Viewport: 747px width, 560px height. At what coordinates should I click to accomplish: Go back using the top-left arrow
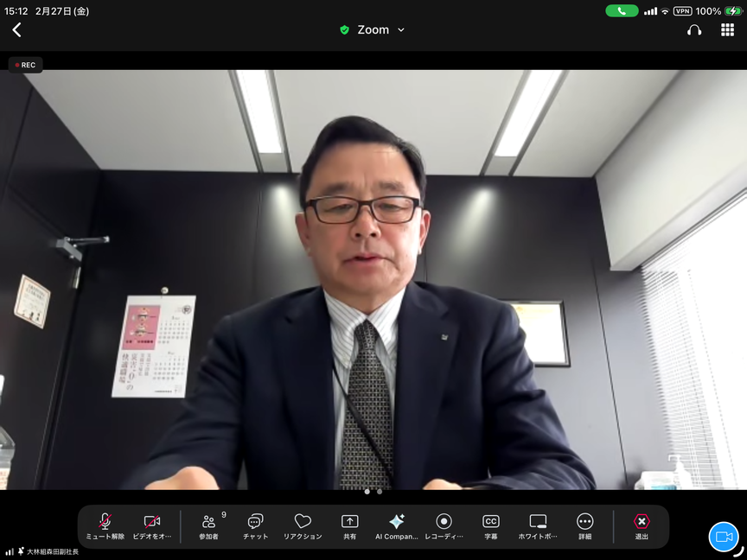pos(16,30)
